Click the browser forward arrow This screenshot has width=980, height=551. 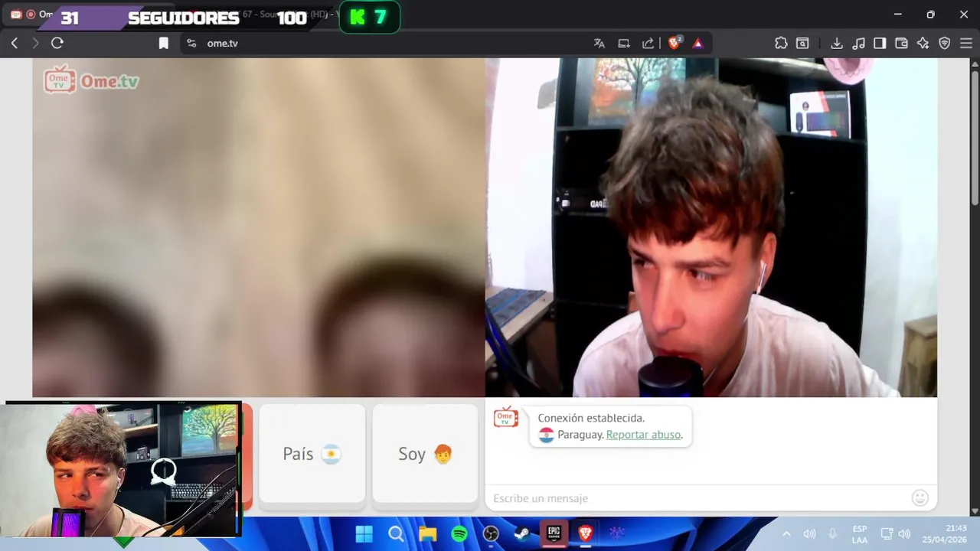pyautogui.click(x=35, y=44)
